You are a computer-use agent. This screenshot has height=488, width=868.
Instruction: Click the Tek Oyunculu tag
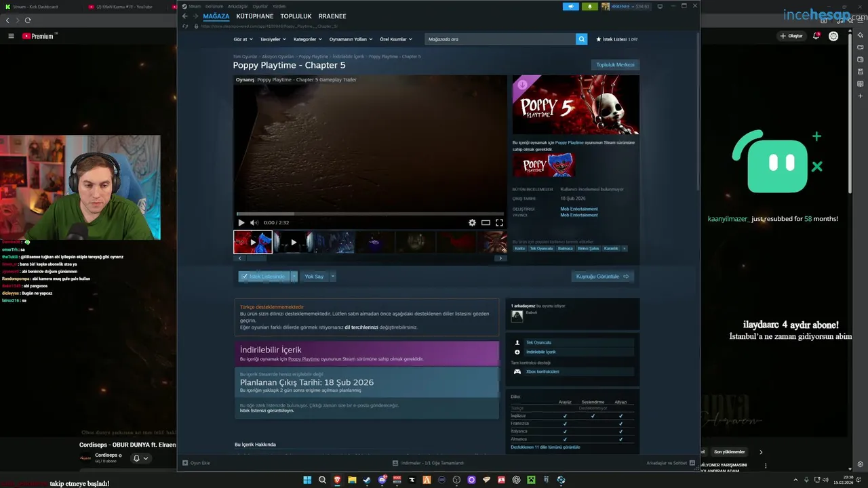541,249
